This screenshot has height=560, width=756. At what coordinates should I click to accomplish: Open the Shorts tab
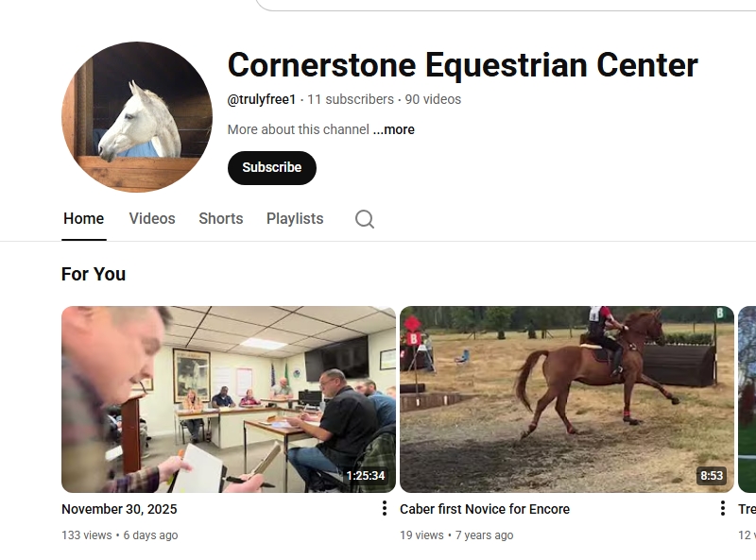pos(221,219)
